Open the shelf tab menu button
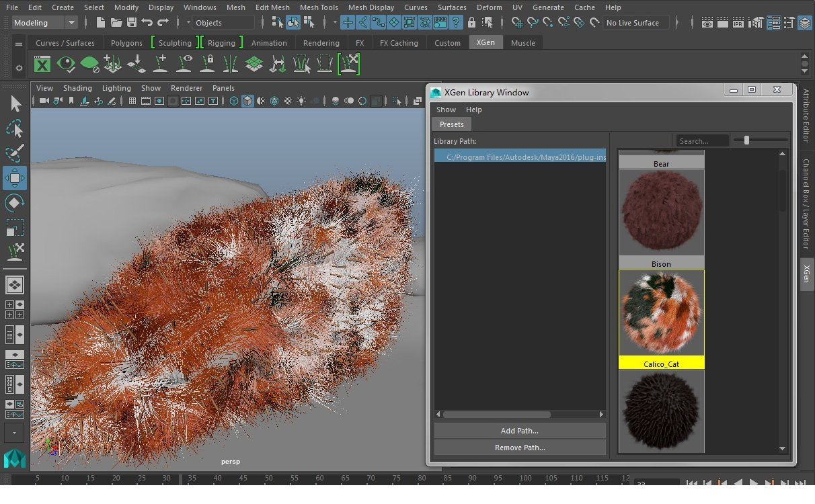This screenshot has height=504, width=815. (x=19, y=44)
